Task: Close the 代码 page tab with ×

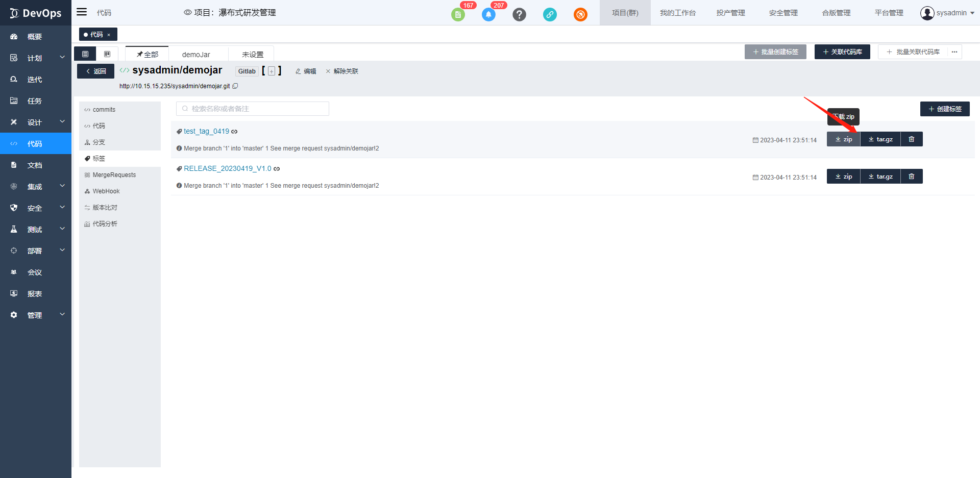Action: pyautogui.click(x=109, y=35)
